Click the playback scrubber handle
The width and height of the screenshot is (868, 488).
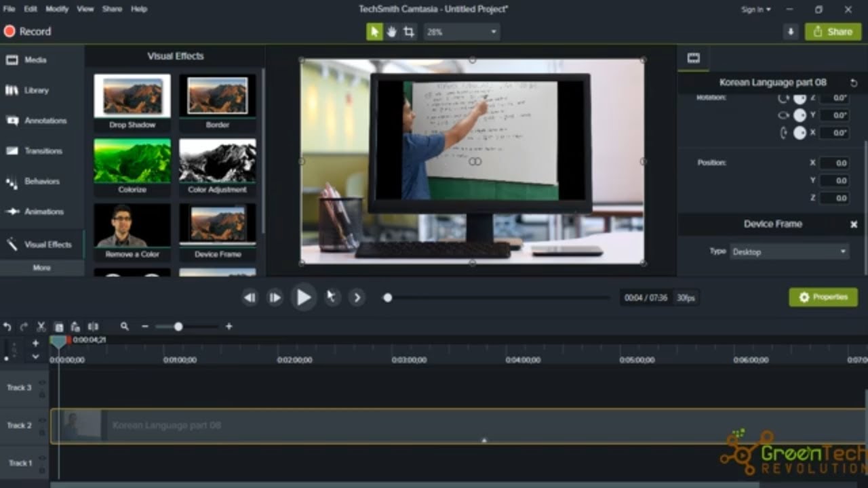coord(388,298)
